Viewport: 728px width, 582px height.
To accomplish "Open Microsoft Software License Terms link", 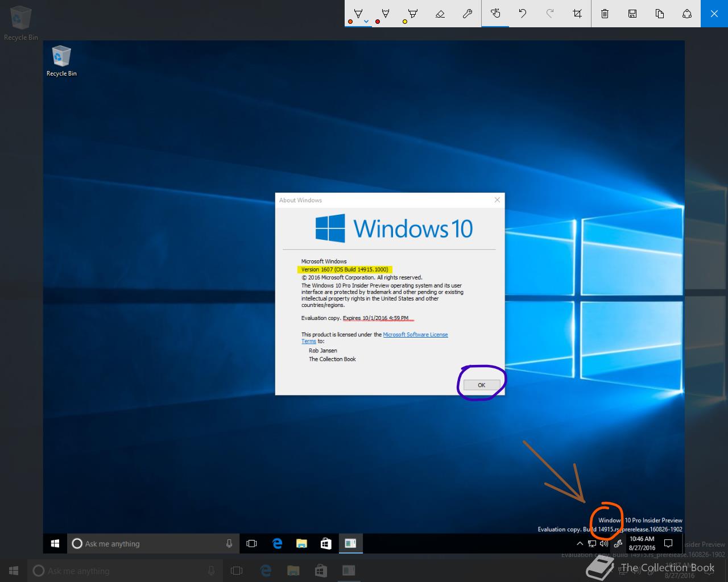I will [415, 334].
